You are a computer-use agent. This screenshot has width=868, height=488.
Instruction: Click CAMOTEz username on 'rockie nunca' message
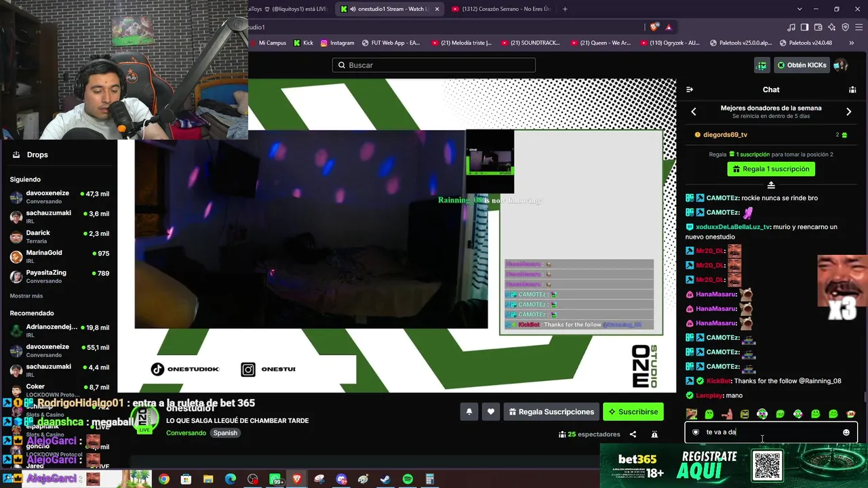[x=722, y=198]
